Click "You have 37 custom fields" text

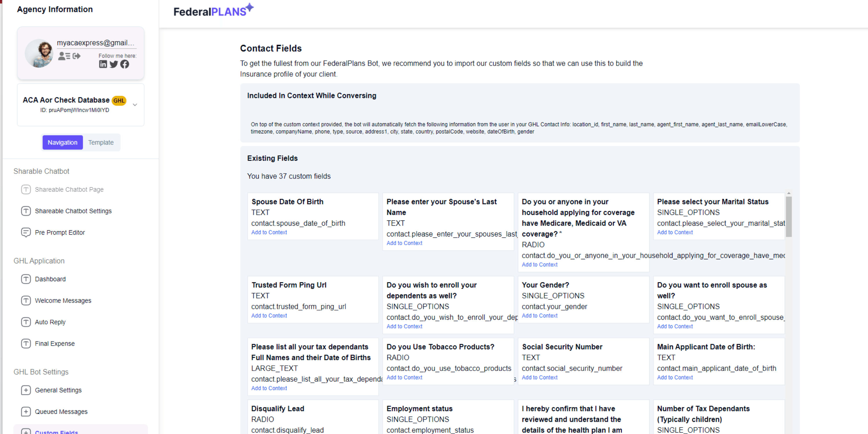(289, 176)
